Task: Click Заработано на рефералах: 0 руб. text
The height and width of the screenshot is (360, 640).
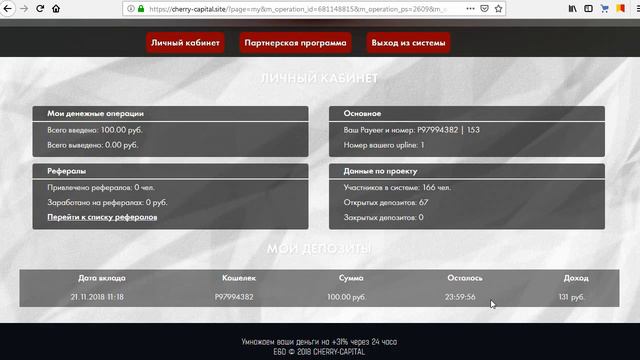Action: [107, 202]
